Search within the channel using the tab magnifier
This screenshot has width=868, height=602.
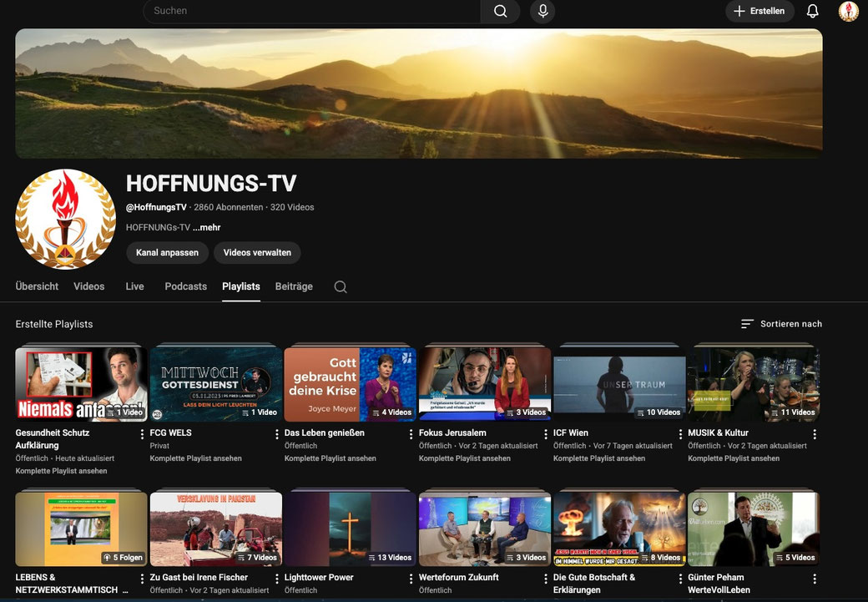point(341,287)
